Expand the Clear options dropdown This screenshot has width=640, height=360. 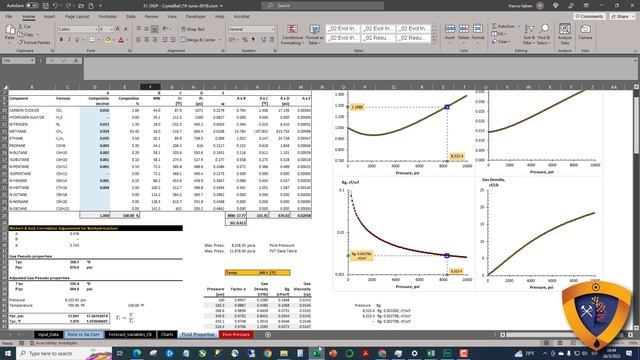click(509, 42)
